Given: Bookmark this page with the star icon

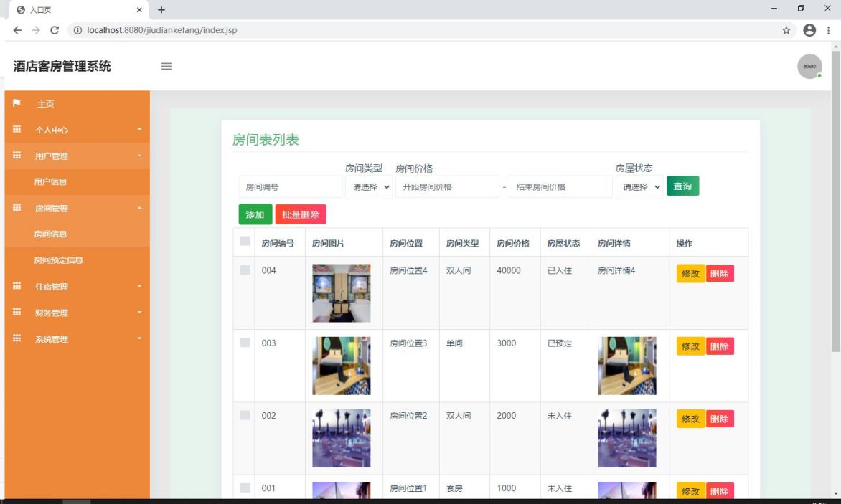Looking at the screenshot, I should coord(786,30).
